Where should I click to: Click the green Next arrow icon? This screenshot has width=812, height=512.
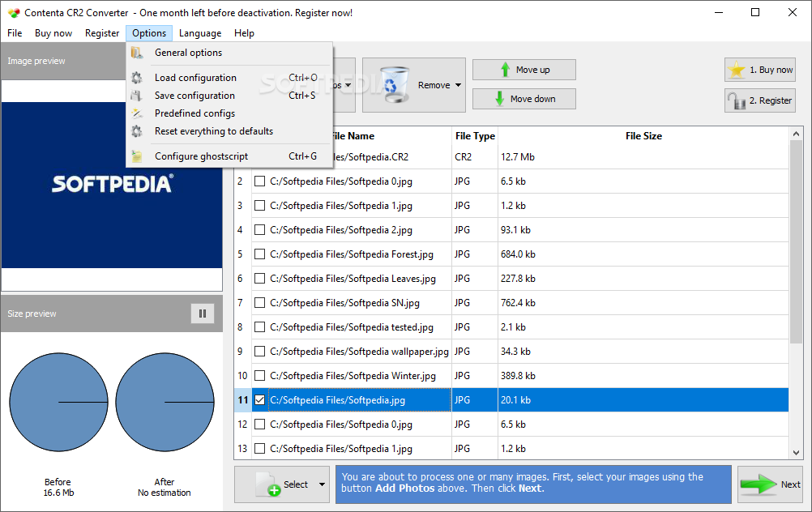(x=759, y=484)
